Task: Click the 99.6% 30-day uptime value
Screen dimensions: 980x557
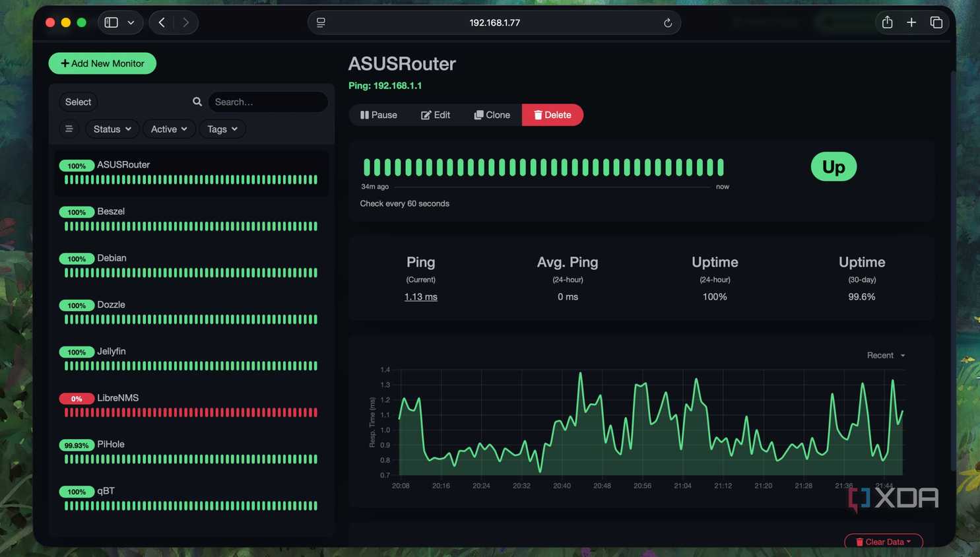Action: (x=861, y=297)
